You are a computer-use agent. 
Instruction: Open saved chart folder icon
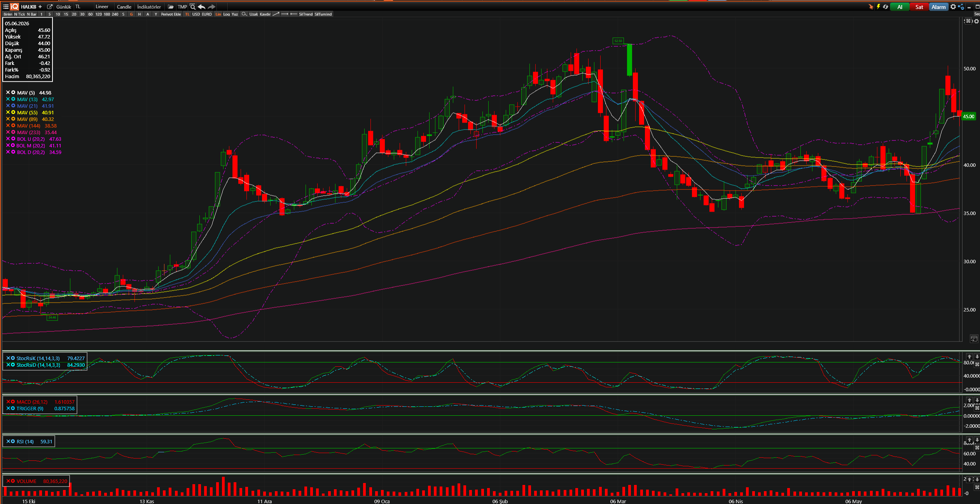click(x=171, y=7)
